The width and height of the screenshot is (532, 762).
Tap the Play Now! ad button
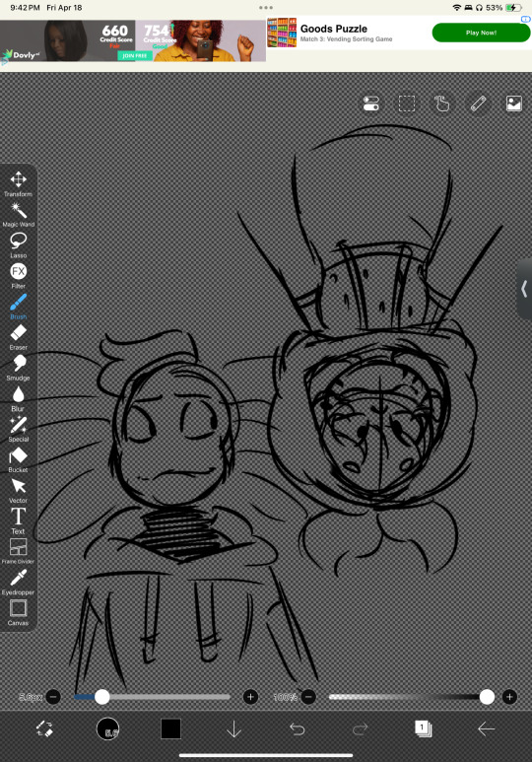pos(481,33)
